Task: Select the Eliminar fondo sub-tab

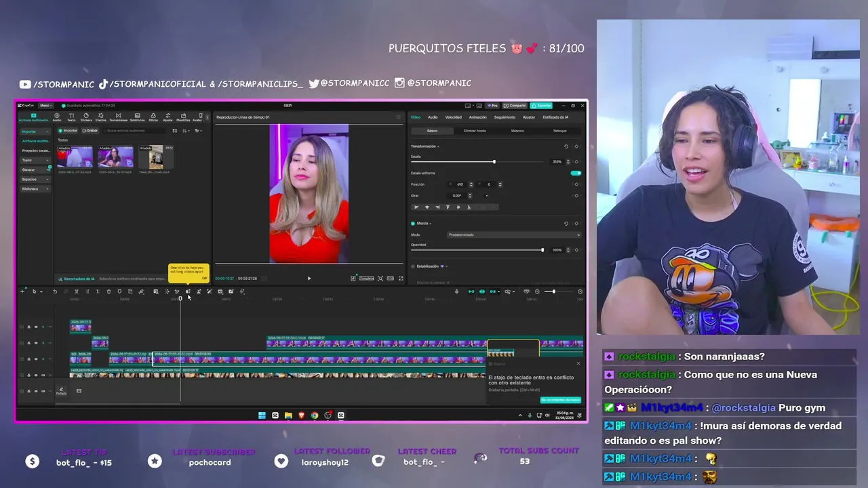Action: 475,131
